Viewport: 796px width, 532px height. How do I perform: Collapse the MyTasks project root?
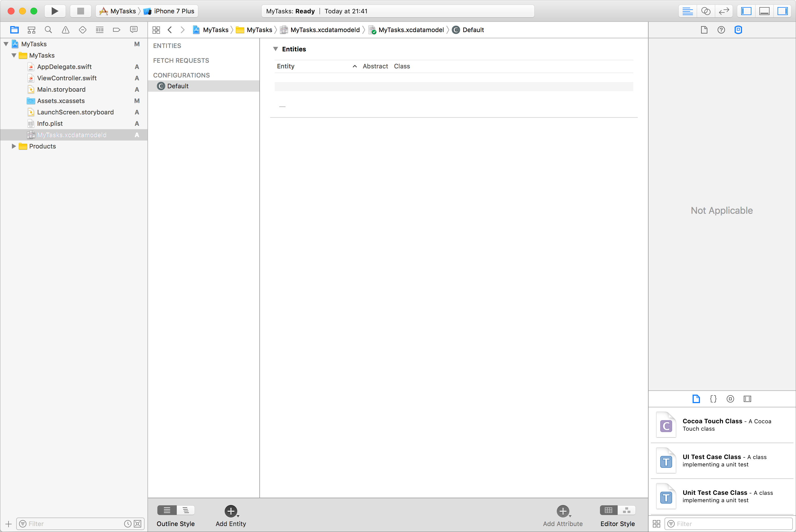click(6, 44)
